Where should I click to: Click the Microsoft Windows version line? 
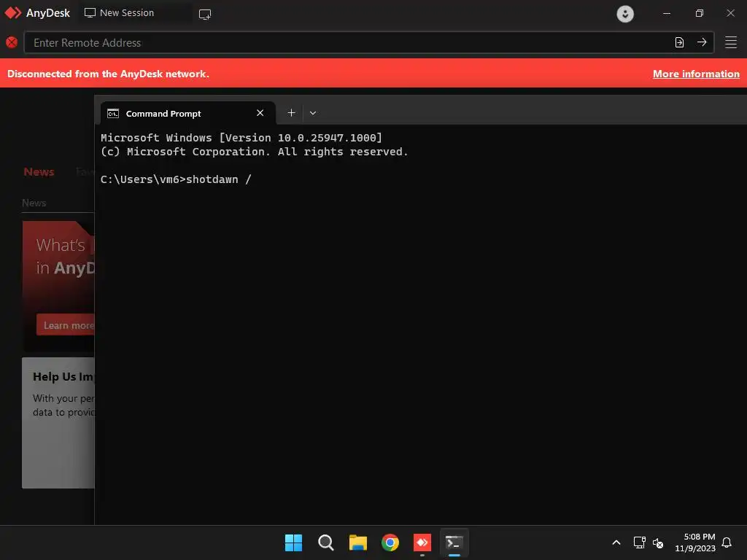coord(241,138)
